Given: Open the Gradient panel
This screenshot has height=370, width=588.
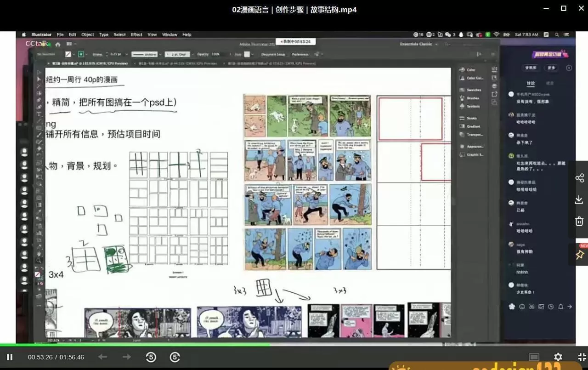Looking at the screenshot, I should [x=473, y=126].
